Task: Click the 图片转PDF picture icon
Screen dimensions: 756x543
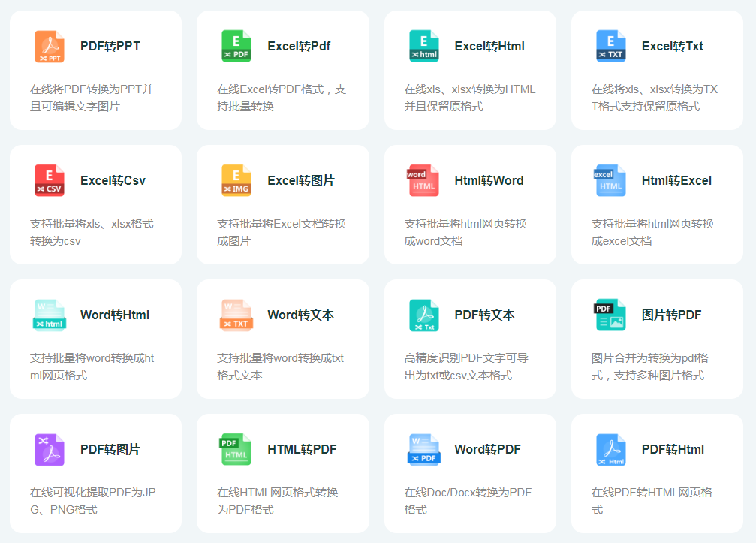Action: (x=610, y=315)
